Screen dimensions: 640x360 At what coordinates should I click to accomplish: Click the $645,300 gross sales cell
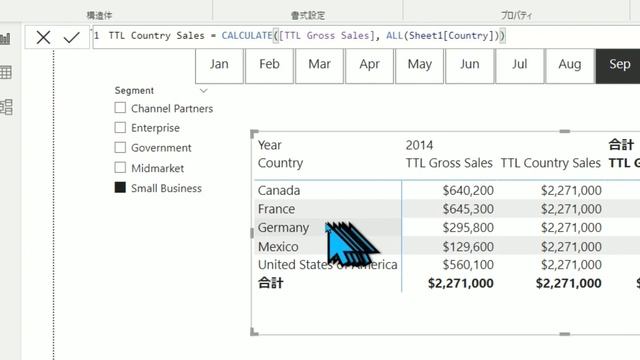468,209
